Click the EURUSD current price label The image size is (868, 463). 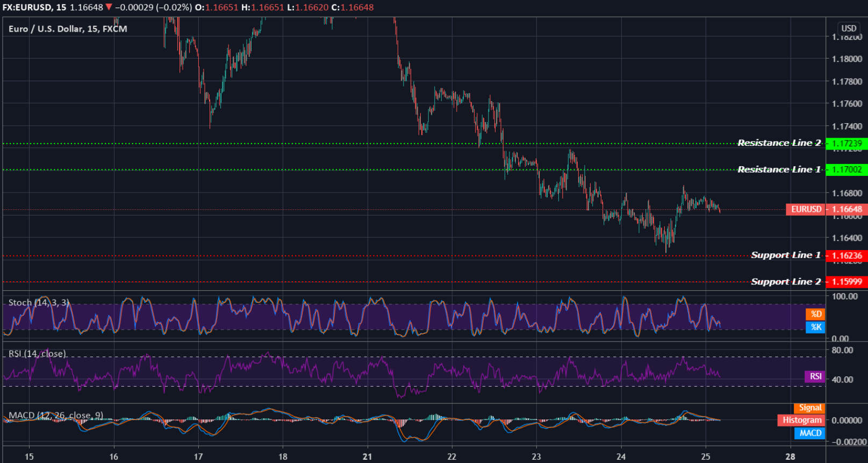806,209
